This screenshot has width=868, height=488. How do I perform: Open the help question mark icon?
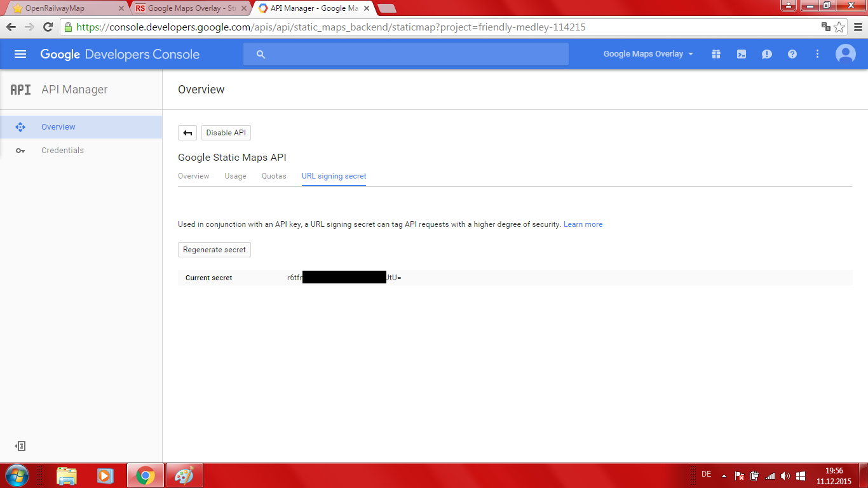coord(792,54)
